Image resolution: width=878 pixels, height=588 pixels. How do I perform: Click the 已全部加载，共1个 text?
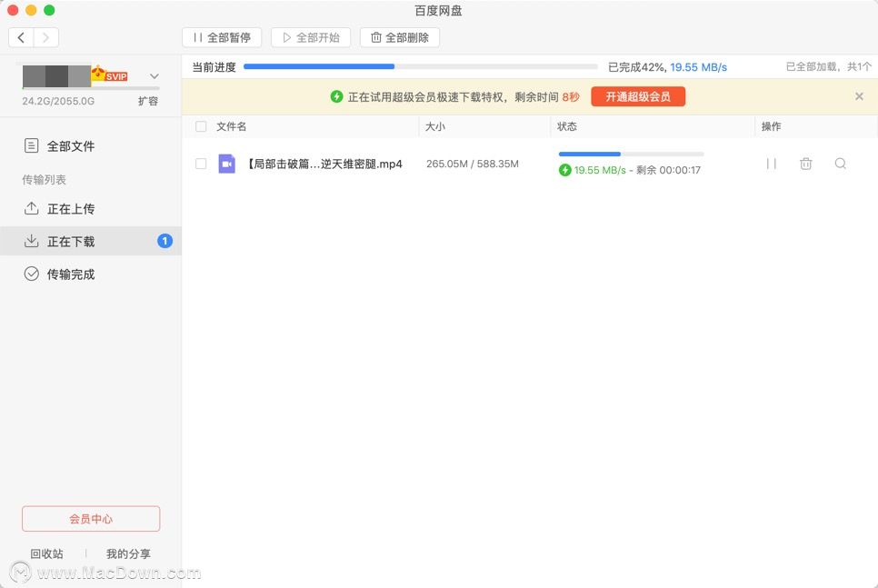pyautogui.click(x=829, y=66)
